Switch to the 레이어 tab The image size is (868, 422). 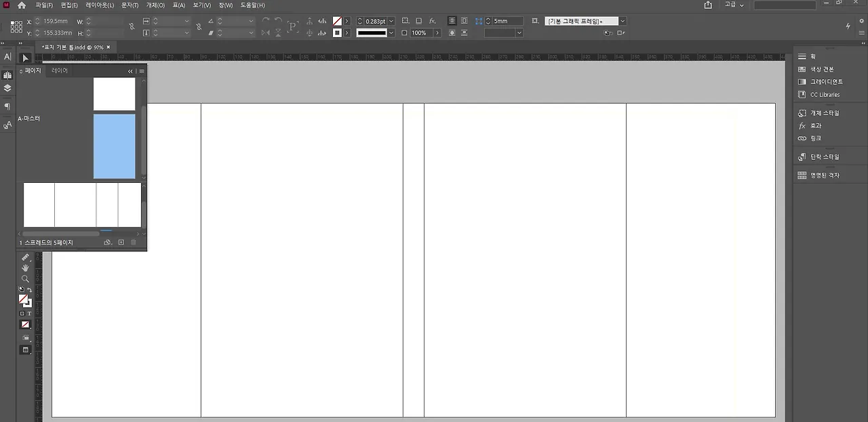(x=60, y=70)
